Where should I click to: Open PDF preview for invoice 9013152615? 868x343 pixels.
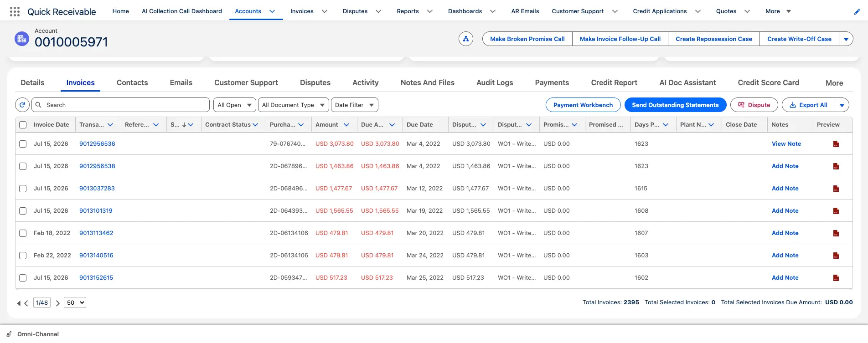(836, 278)
